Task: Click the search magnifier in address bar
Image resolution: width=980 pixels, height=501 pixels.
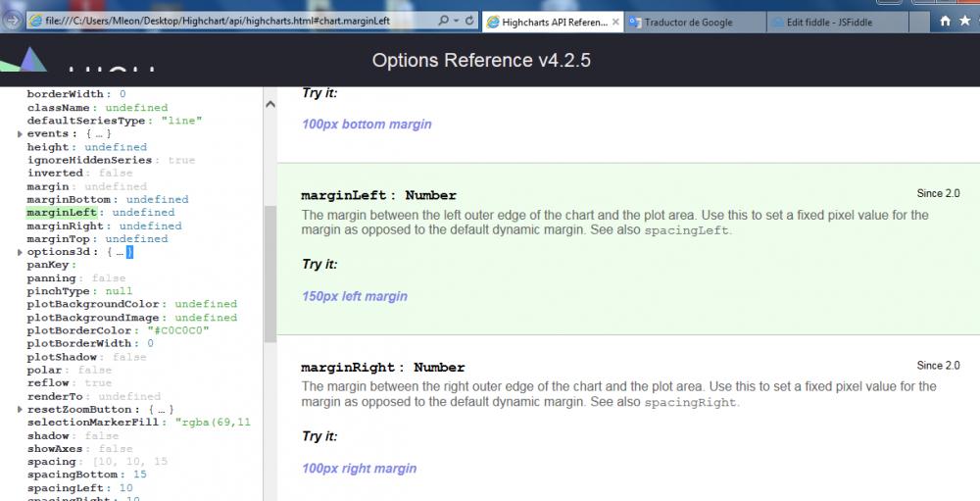Action: [443, 21]
